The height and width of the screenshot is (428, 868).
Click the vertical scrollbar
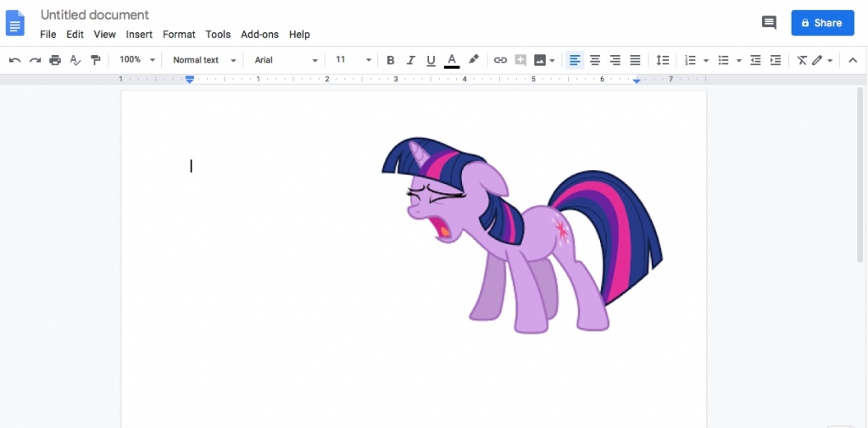coord(860,175)
